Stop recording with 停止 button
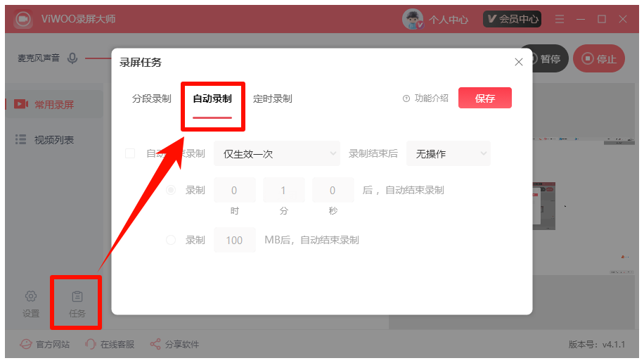 click(x=599, y=59)
